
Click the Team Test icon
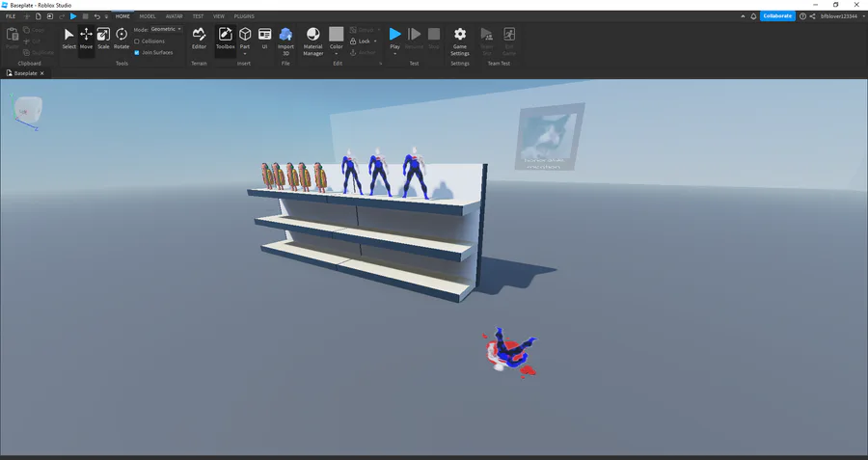point(487,35)
